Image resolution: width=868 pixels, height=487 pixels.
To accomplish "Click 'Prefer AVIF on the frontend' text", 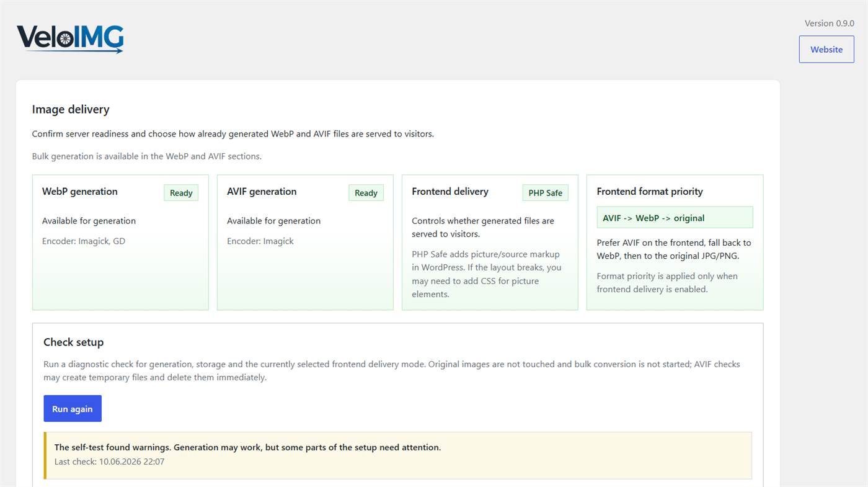I will (674, 249).
